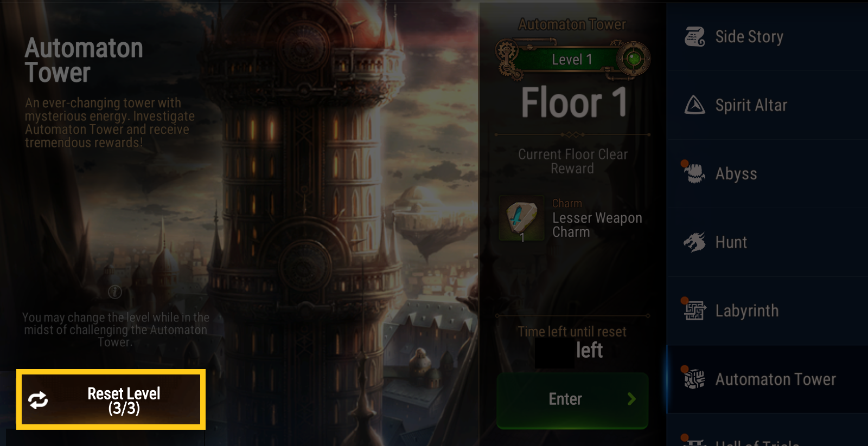Select the Automaton Tower menu entry

(x=767, y=379)
